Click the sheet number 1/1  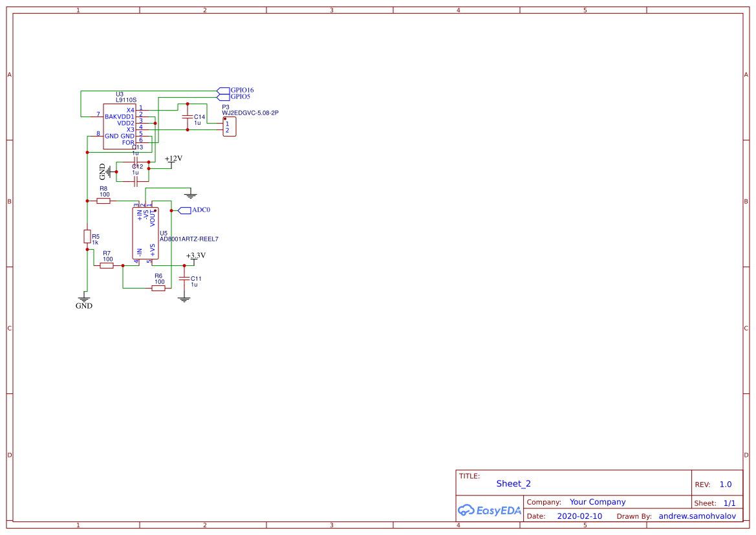729,503
